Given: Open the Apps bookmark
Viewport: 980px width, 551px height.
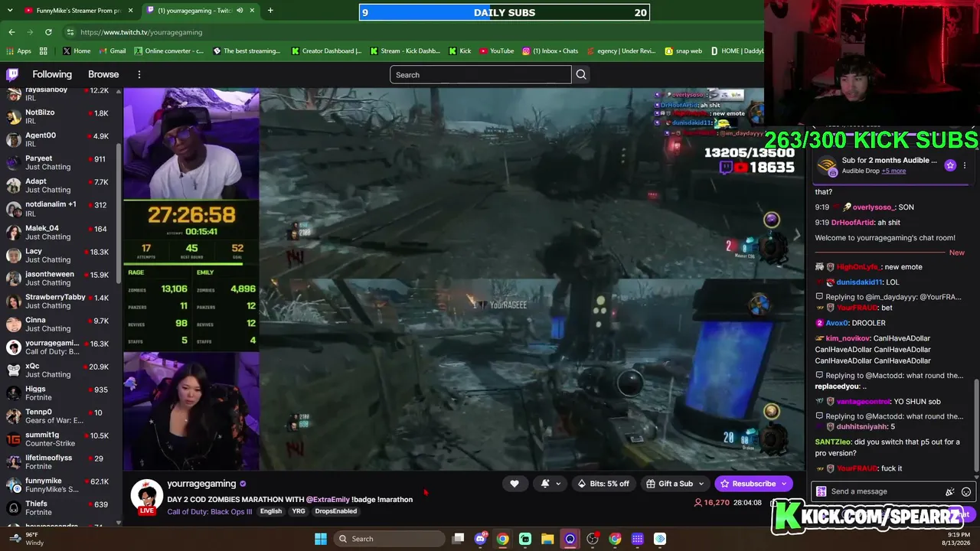Looking at the screenshot, I should tap(19, 51).
